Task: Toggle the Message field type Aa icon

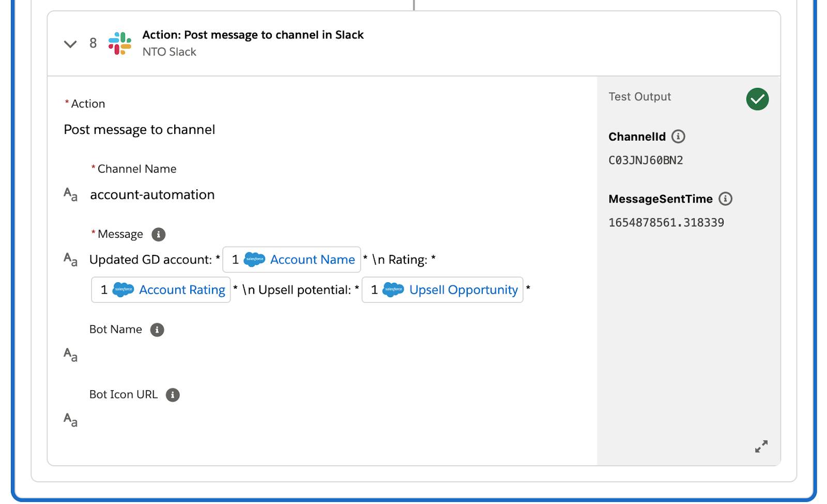Action: pos(70,259)
